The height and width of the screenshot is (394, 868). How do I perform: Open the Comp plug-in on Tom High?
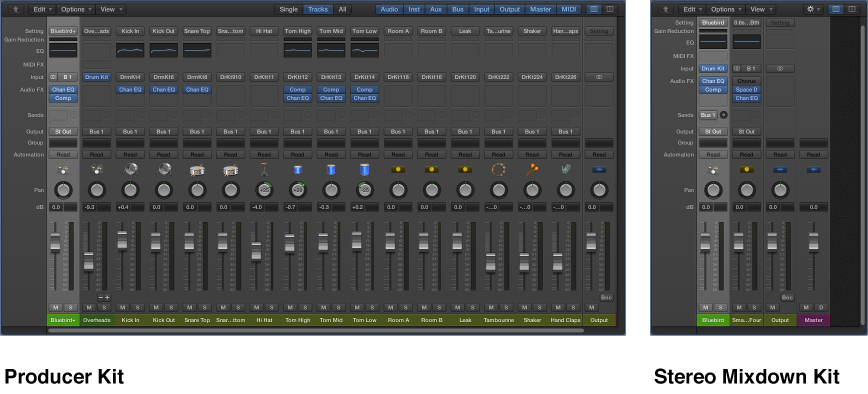click(x=297, y=90)
